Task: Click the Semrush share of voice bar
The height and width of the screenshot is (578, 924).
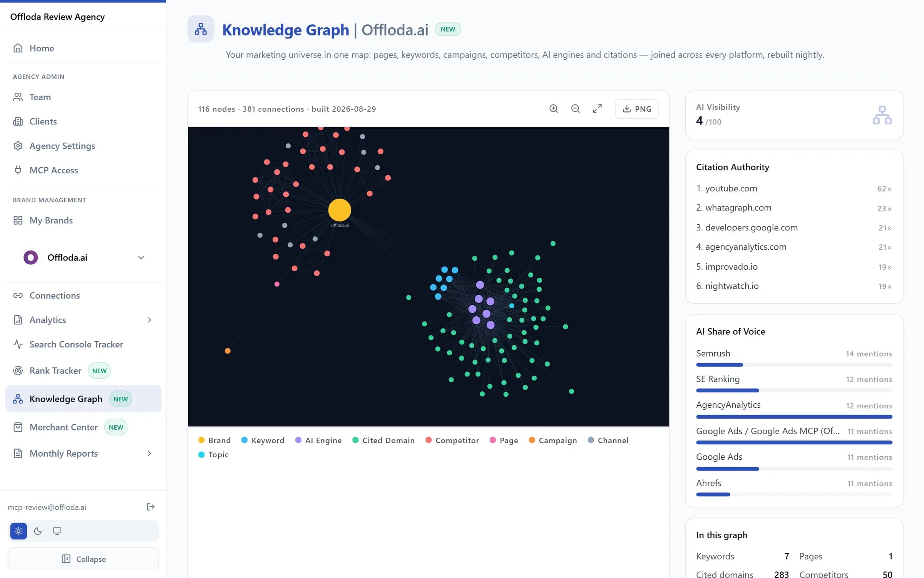Action: [x=794, y=365]
